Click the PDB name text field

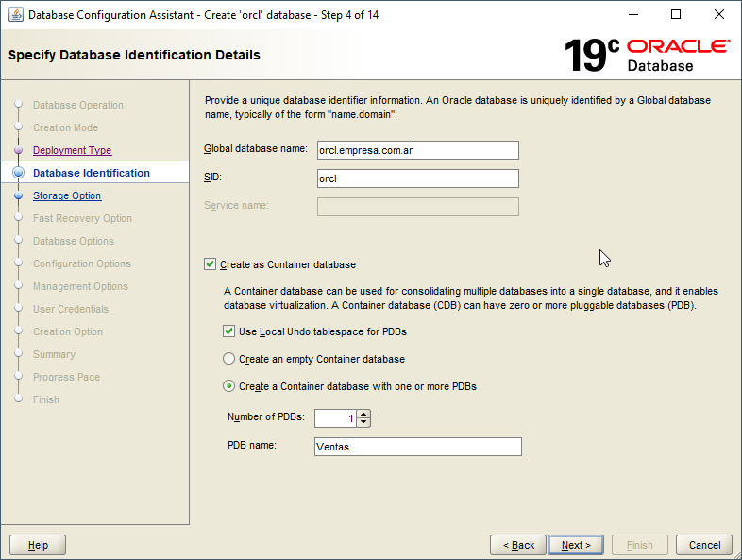tap(417, 447)
